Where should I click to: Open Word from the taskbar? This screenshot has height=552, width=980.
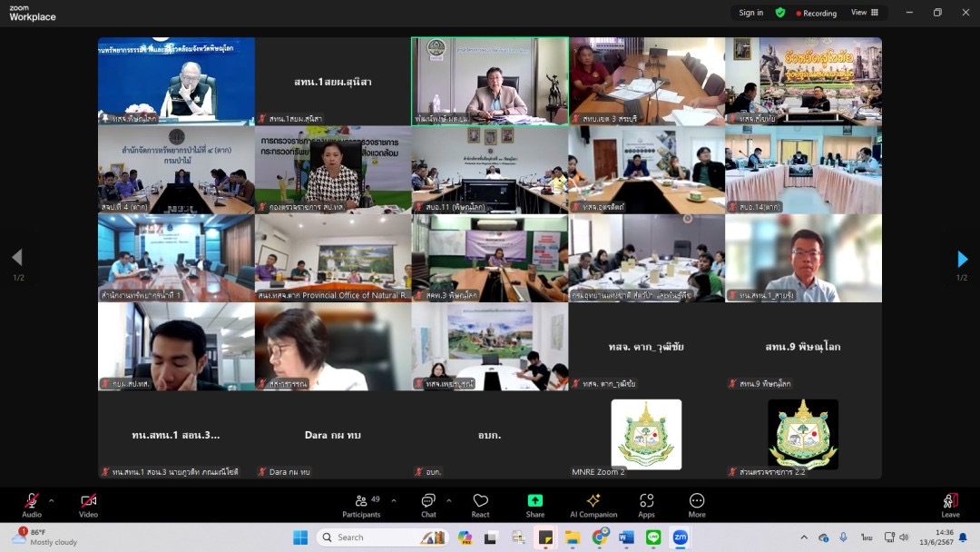coord(626,537)
